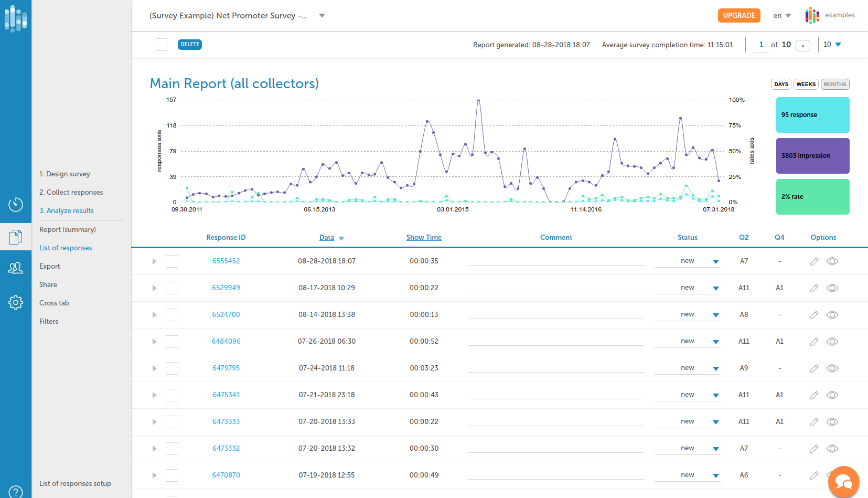This screenshot has height=498, width=868.
Task: Tick the checkbox for response 6524700
Action: click(x=172, y=315)
